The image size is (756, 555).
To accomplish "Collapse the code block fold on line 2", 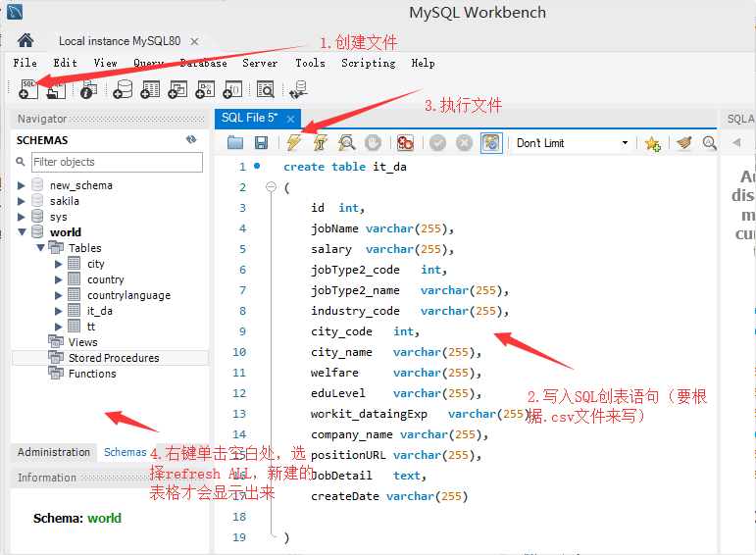I will point(272,186).
